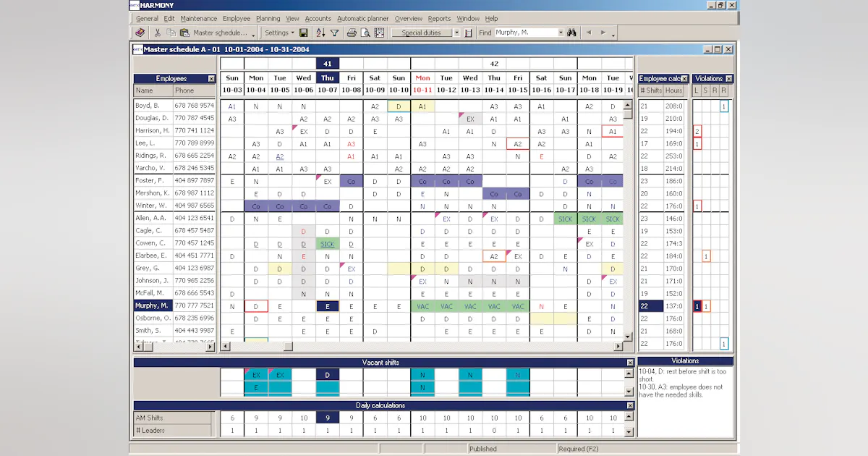Screen dimensions: 868x456
Task: Select the Cut tool in the toolbar
Action: [x=157, y=33]
